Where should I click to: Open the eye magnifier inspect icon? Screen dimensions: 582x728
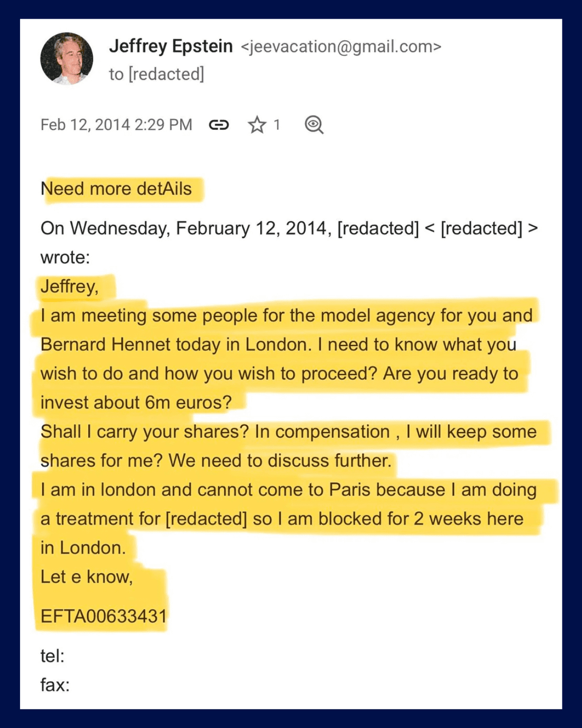[314, 125]
